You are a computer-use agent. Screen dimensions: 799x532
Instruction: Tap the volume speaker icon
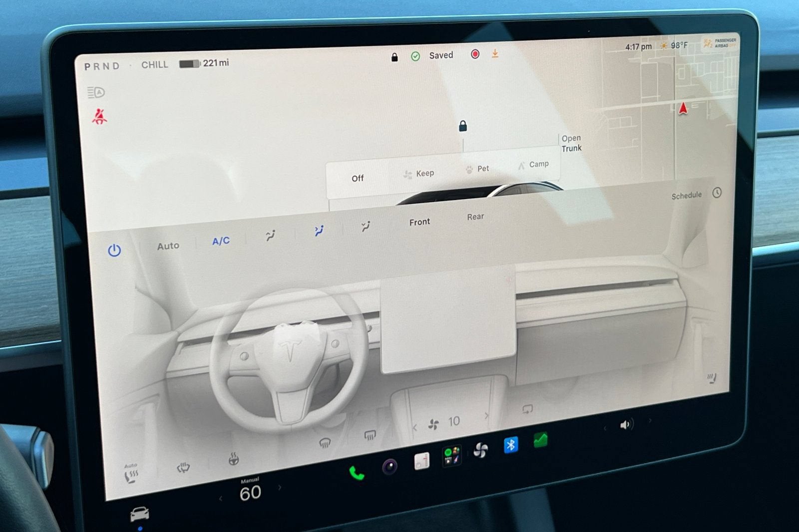click(626, 425)
